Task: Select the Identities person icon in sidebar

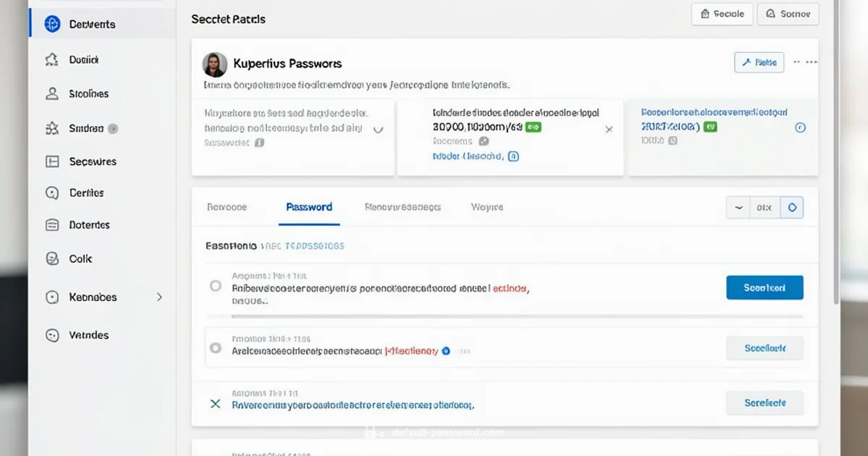Action: click(51, 93)
